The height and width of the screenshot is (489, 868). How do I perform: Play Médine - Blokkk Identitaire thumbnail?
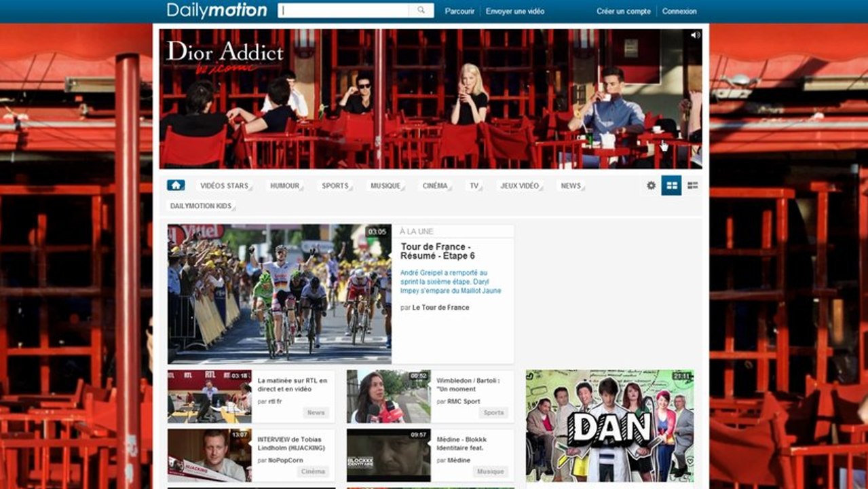[x=389, y=455]
